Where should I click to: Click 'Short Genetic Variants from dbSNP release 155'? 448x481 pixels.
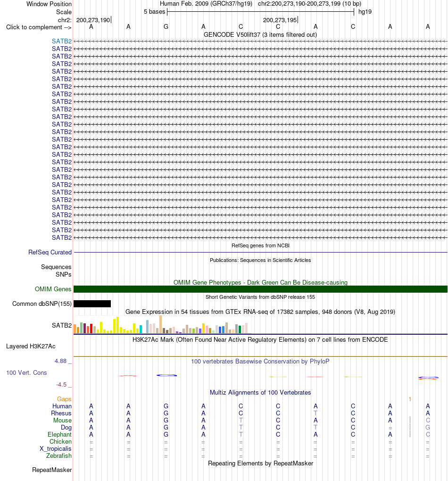click(x=260, y=297)
